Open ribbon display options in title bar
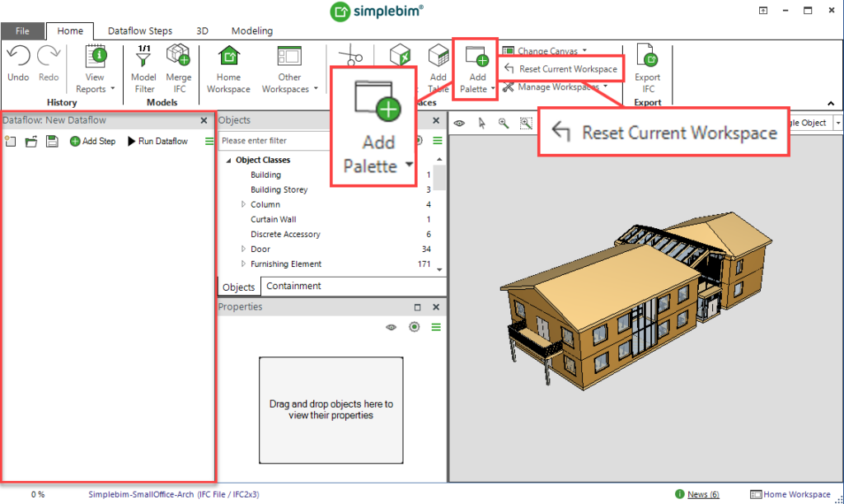The image size is (844, 504). (763, 10)
